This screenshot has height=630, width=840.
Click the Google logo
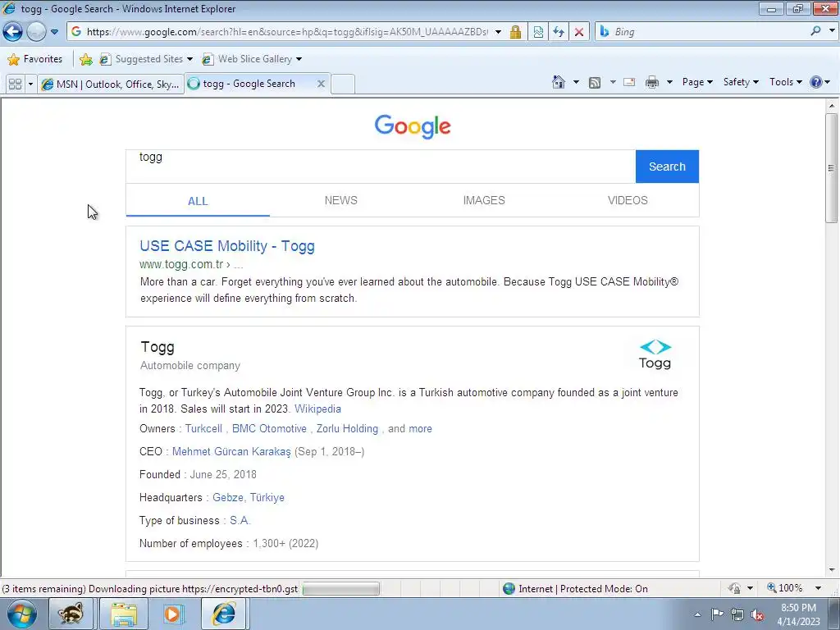click(x=413, y=126)
